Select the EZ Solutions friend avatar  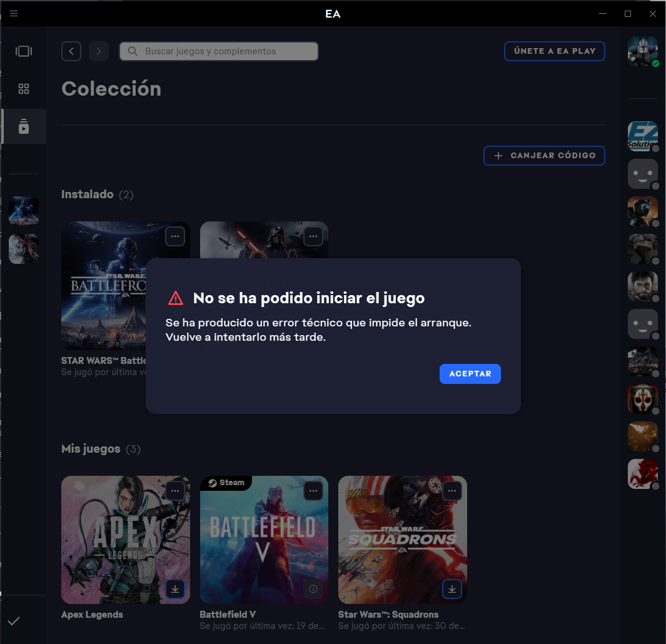pyautogui.click(x=642, y=136)
